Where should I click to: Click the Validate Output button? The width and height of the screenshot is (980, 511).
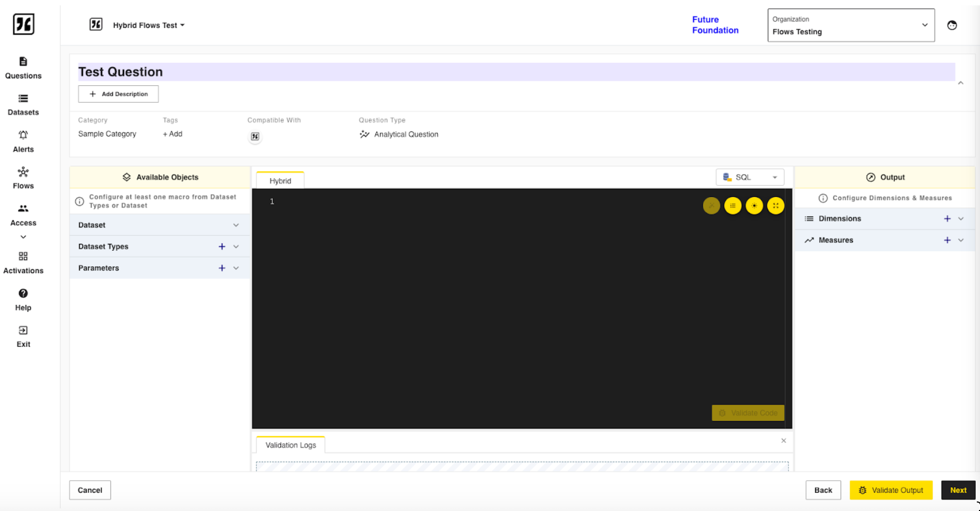point(891,490)
